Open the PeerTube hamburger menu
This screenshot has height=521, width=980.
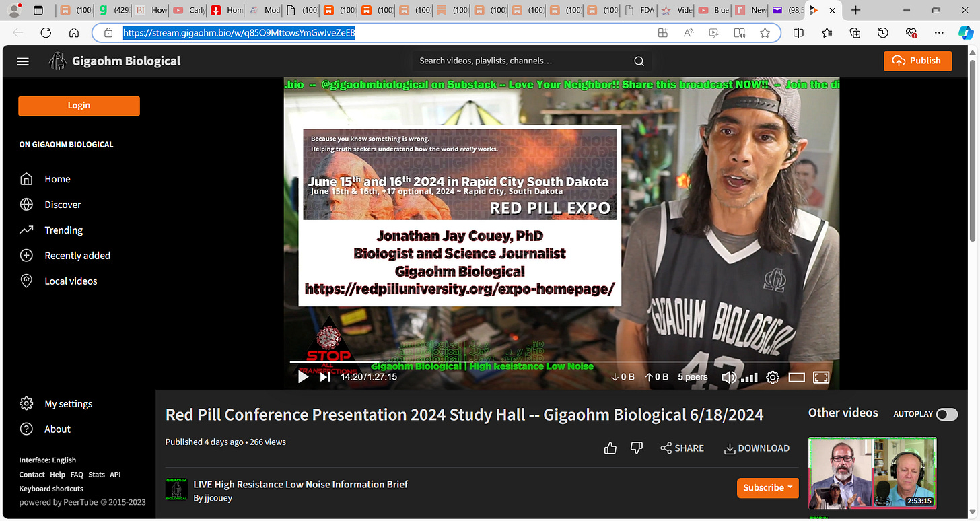[23, 61]
